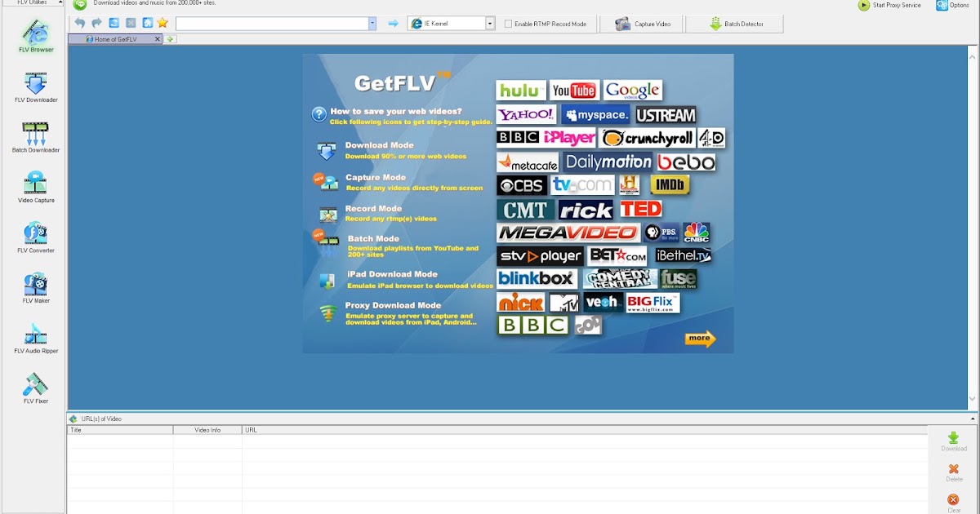Navigate with the blue go arrow

(x=393, y=24)
